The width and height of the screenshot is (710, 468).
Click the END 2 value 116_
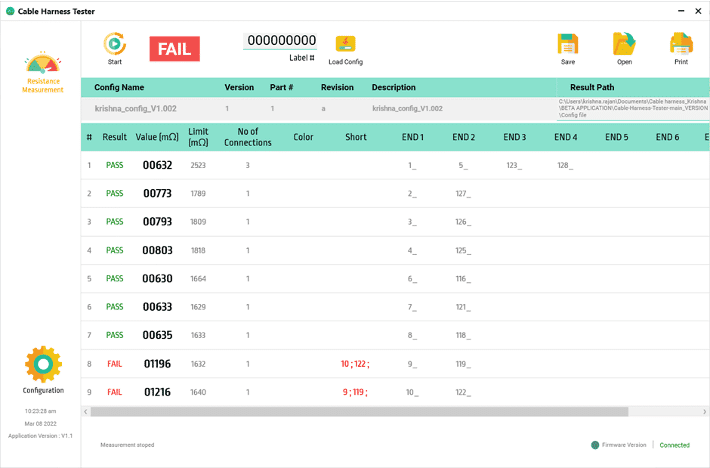[x=463, y=278]
